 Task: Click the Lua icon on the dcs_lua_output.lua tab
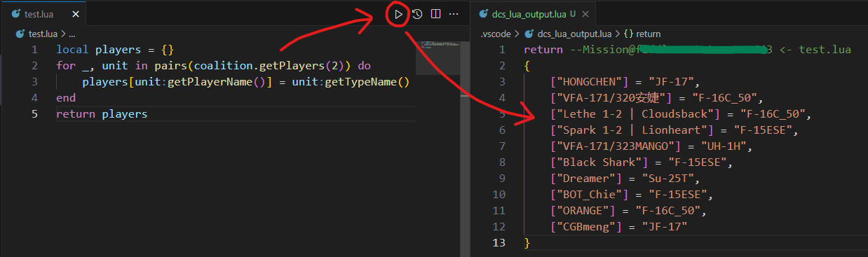[482, 14]
